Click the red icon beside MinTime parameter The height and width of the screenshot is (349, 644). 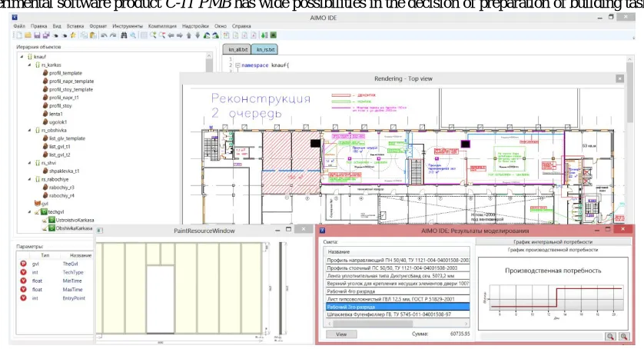23,281
